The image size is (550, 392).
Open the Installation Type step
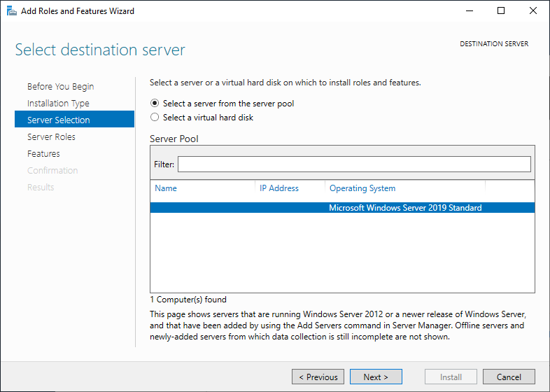(x=58, y=104)
